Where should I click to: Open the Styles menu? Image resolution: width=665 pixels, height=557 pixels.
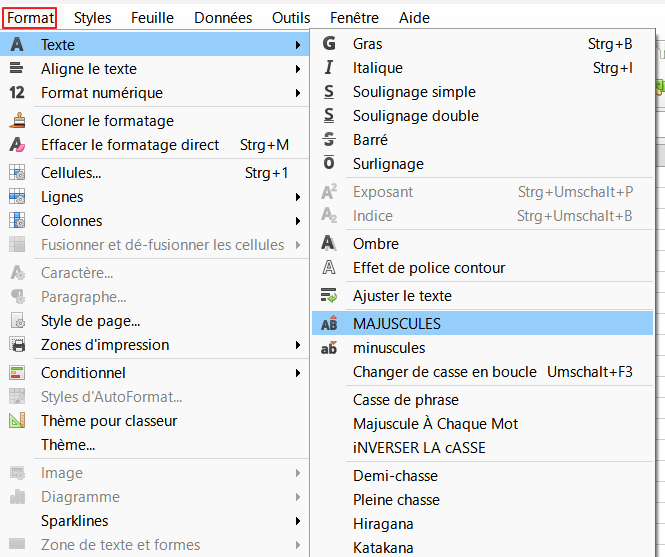tap(93, 18)
